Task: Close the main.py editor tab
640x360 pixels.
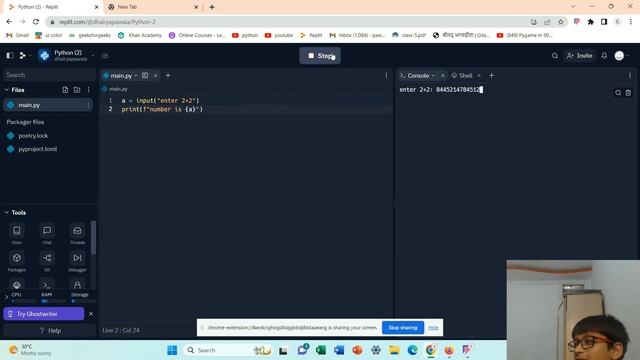Action: click(x=156, y=76)
